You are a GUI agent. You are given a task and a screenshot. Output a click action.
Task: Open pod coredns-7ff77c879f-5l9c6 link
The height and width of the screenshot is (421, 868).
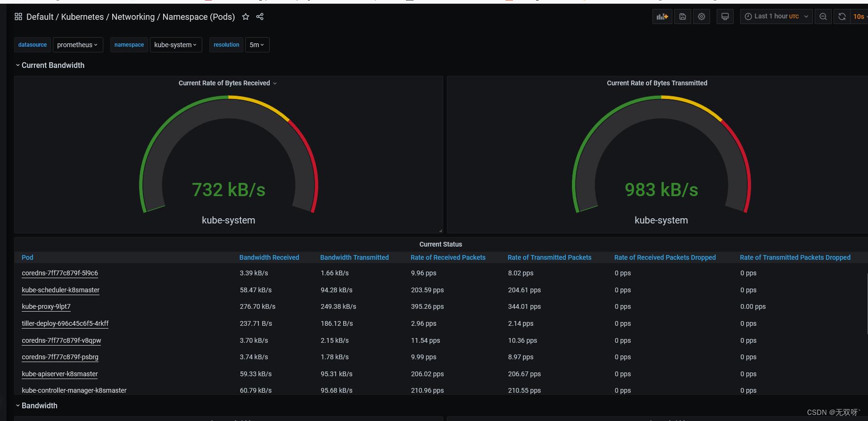click(60, 273)
